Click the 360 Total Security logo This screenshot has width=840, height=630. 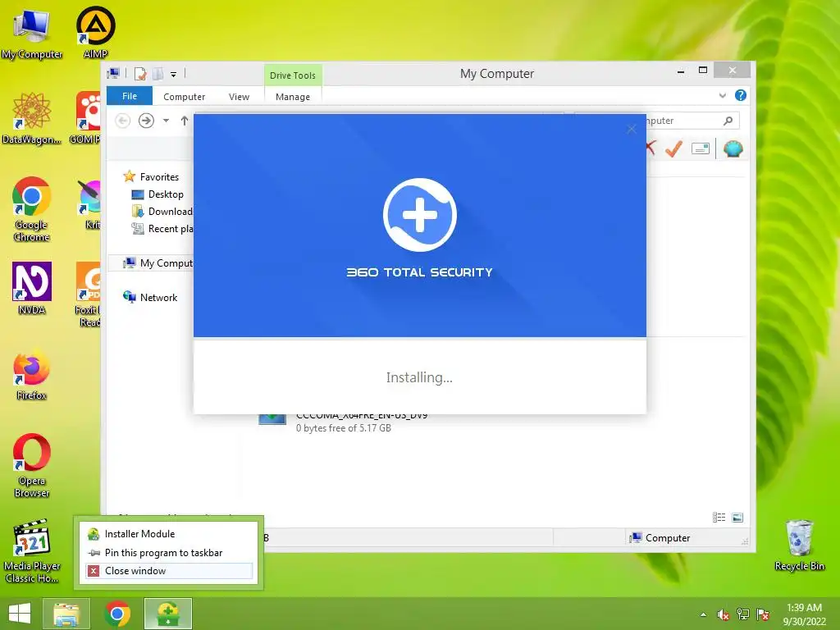(x=419, y=215)
